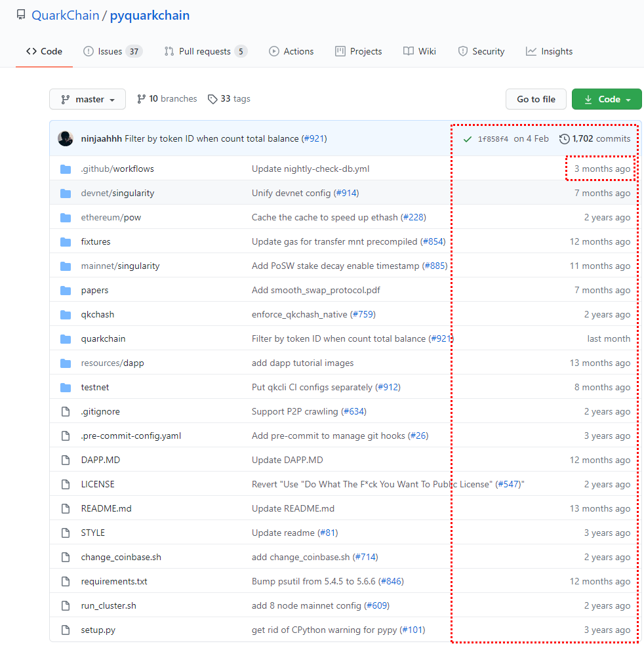Viewport: 644px width, 650px height.
Task: Click the change_coinbase.sh file icon
Action: coord(66,557)
